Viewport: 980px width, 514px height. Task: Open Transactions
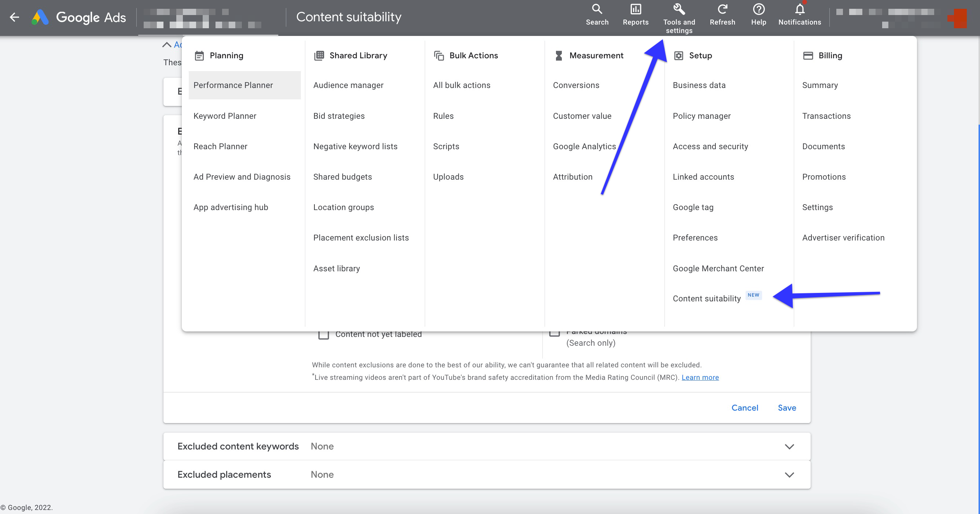click(826, 116)
